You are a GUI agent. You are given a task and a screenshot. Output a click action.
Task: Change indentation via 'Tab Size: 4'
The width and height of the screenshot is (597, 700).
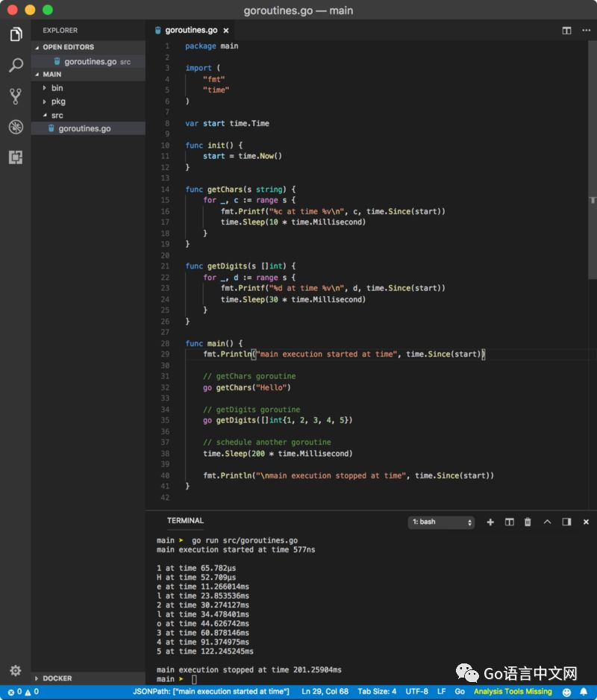[x=377, y=692]
